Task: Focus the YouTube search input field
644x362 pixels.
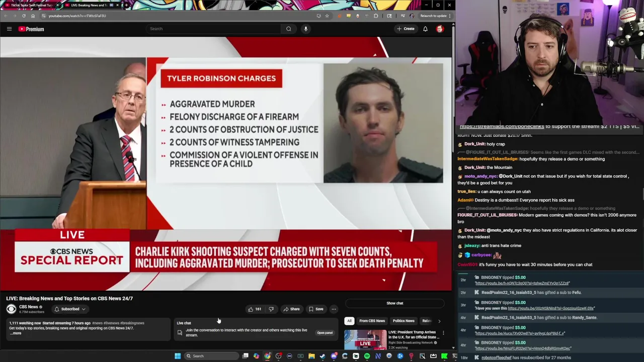Action: click(214, 29)
